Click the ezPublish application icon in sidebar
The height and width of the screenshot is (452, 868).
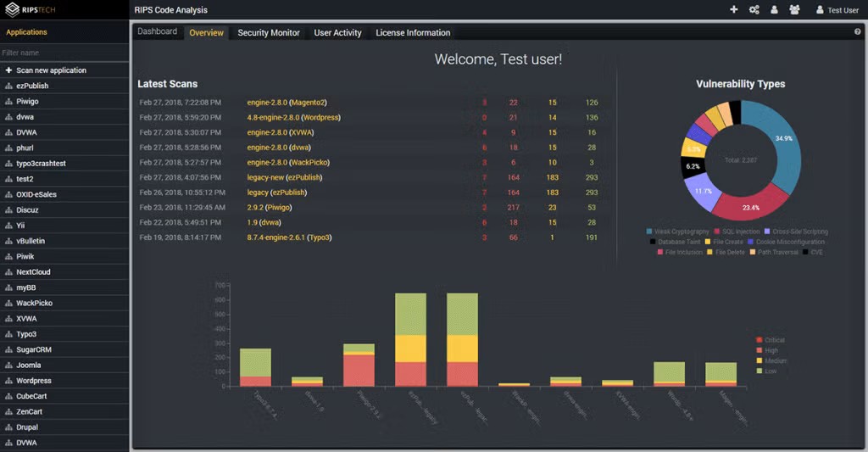coord(8,86)
